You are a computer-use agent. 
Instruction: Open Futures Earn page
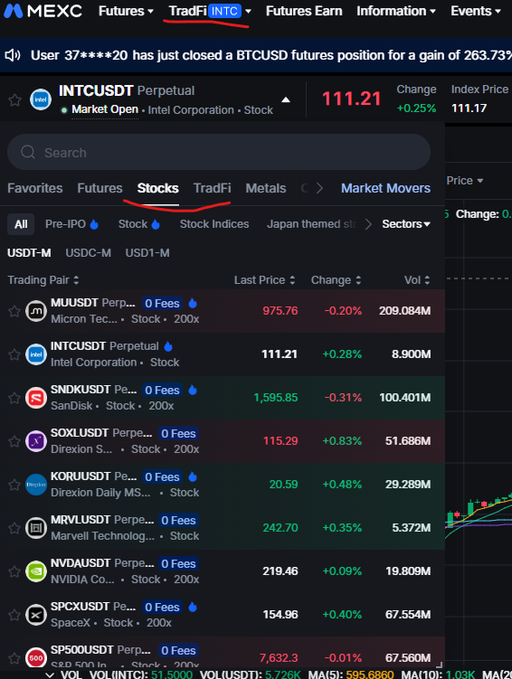(x=304, y=11)
